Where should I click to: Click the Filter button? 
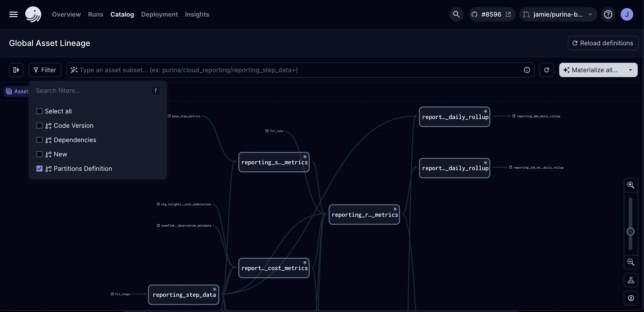tap(45, 70)
